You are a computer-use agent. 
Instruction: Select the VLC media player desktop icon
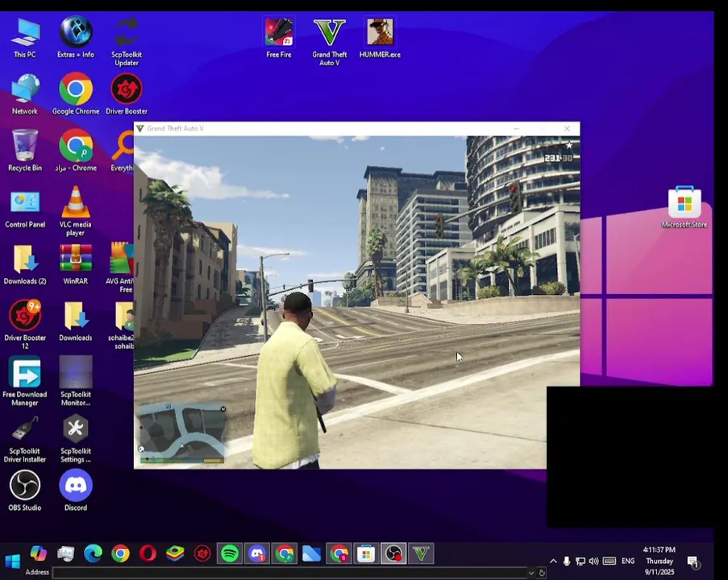pos(76,212)
